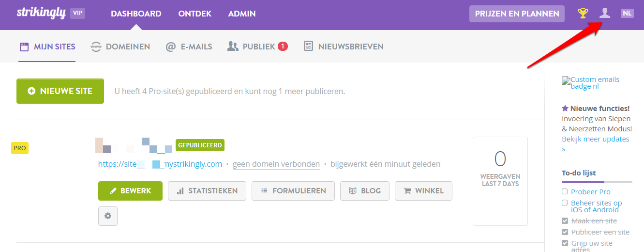Viewport: 644px width, 252px height.
Task: Toggle the Maak een site checkbox
Action: click(565, 220)
